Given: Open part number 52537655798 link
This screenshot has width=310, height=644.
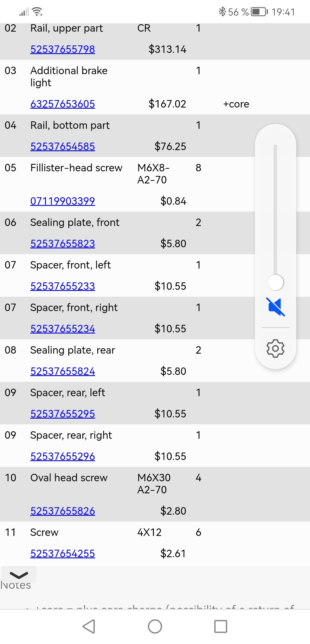Looking at the screenshot, I should 63,49.
